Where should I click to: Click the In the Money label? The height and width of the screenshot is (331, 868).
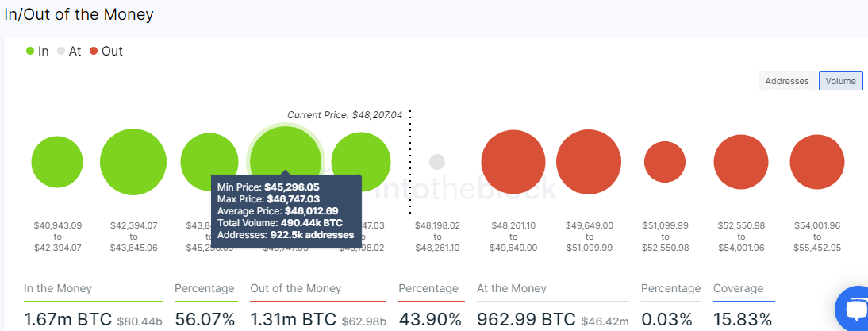point(58,288)
